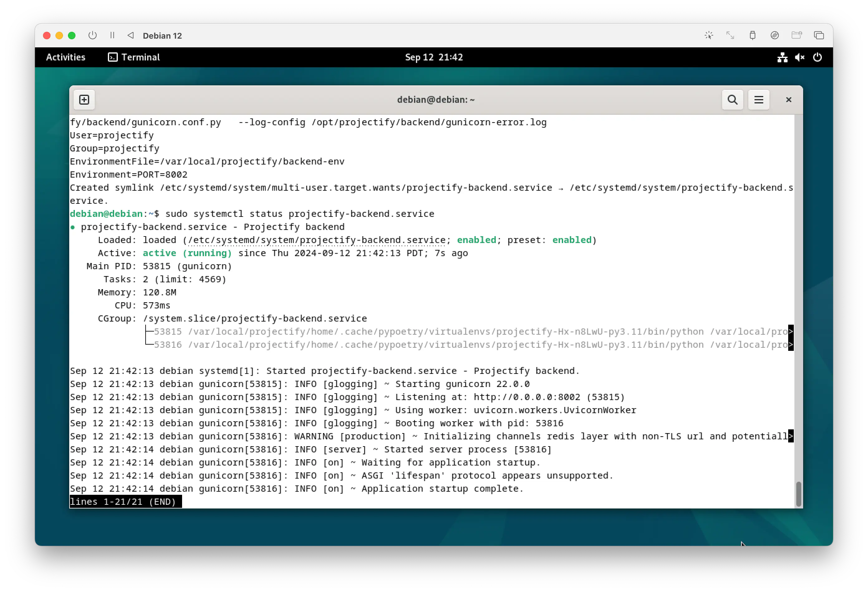Click the VM shared folder icon

(796, 36)
